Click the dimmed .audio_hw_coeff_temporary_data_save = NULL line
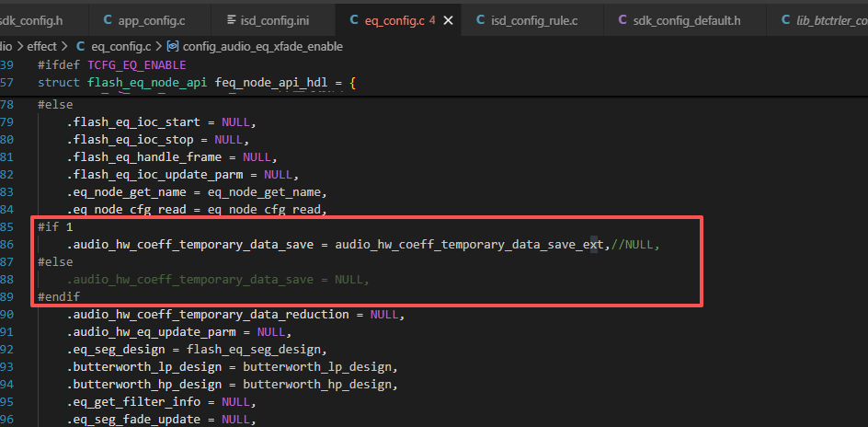The width and height of the screenshot is (868, 427). point(218,280)
